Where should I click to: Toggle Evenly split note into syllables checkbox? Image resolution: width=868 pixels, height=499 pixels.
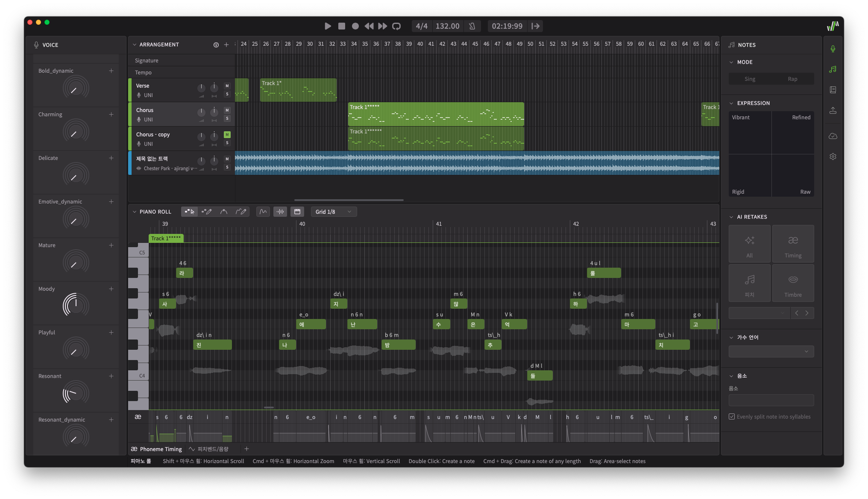tap(732, 416)
